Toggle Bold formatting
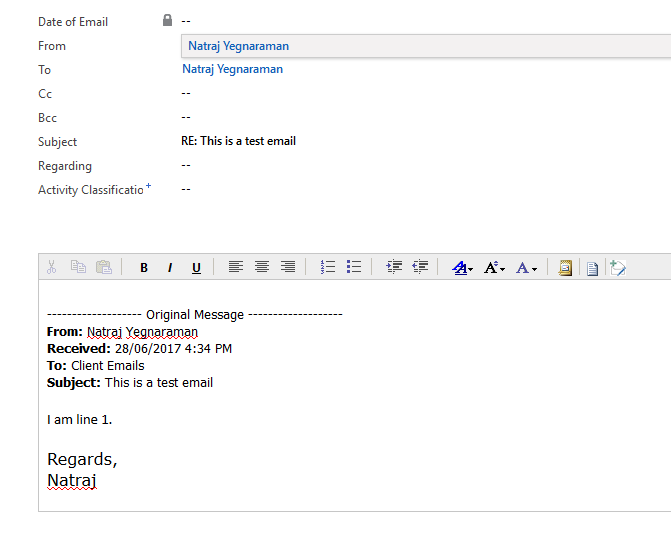Screen dimensions: 671x533 [x=144, y=268]
